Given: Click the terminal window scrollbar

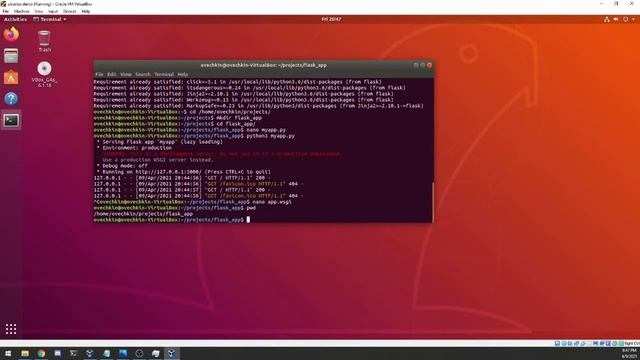Looking at the screenshot, I should coord(433,202).
